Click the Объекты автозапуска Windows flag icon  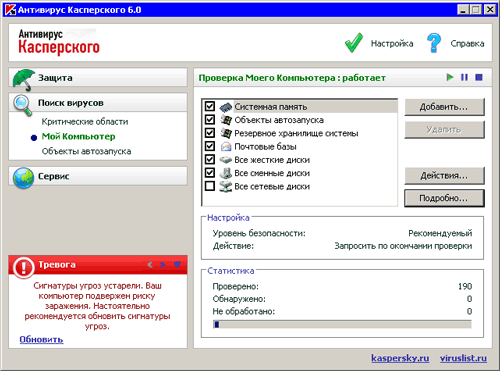[x=226, y=120]
